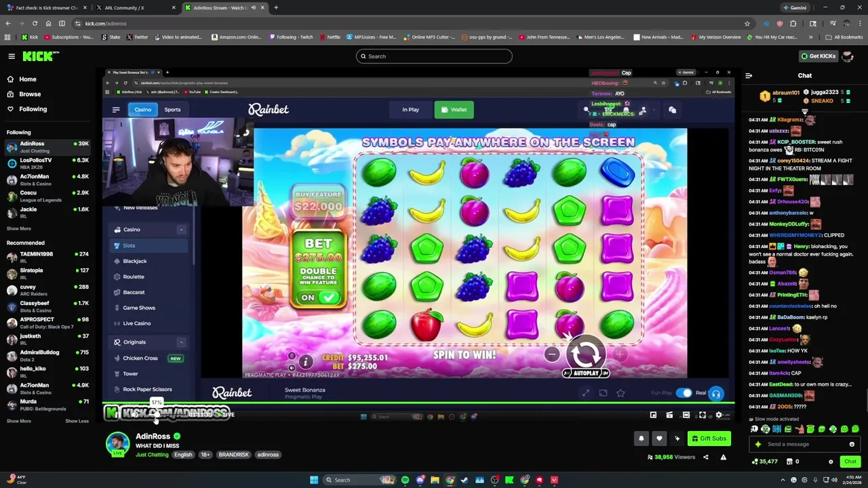The height and width of the screenshot is (488, 868).
Task: Open player settings gear icon
Action: tap(719, 415)
